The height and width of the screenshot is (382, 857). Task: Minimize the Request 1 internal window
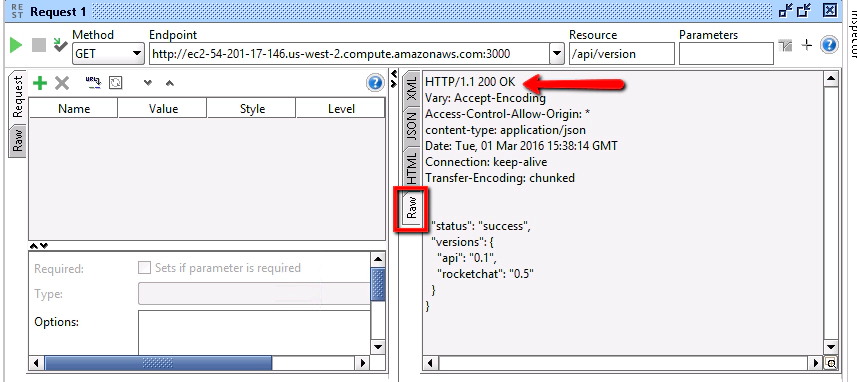coord(787,10)
